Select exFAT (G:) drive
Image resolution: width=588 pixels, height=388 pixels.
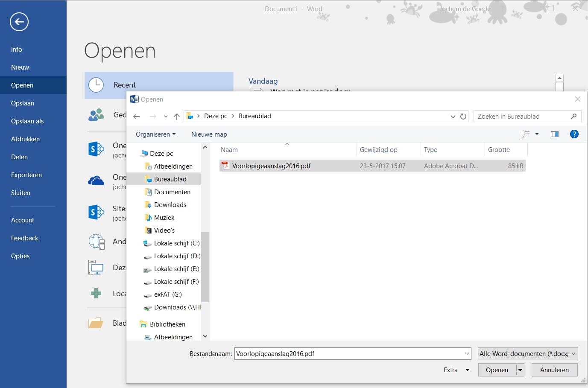click(168, 295)
